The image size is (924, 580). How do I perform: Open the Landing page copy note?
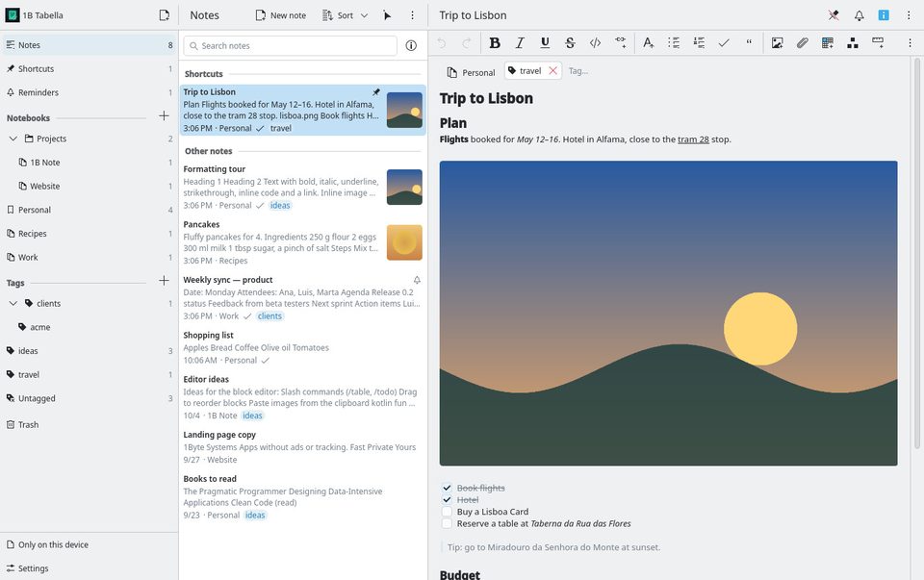point(302,447)
